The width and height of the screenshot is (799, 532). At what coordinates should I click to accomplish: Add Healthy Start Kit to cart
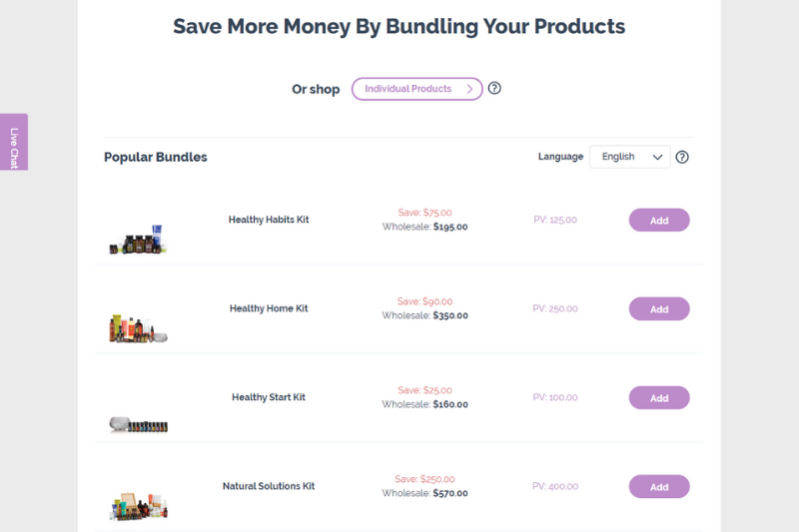click(659, 398)
